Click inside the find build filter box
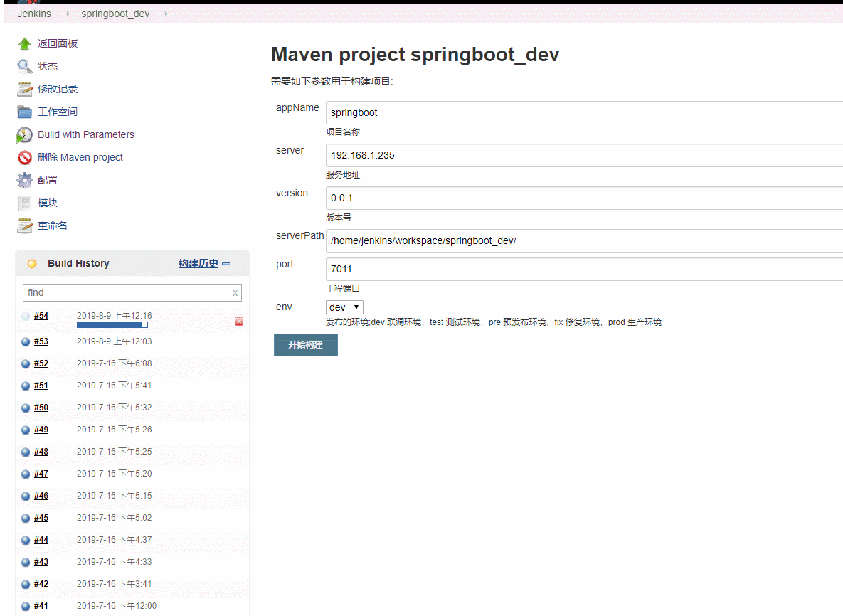 [x=128, y=292]
